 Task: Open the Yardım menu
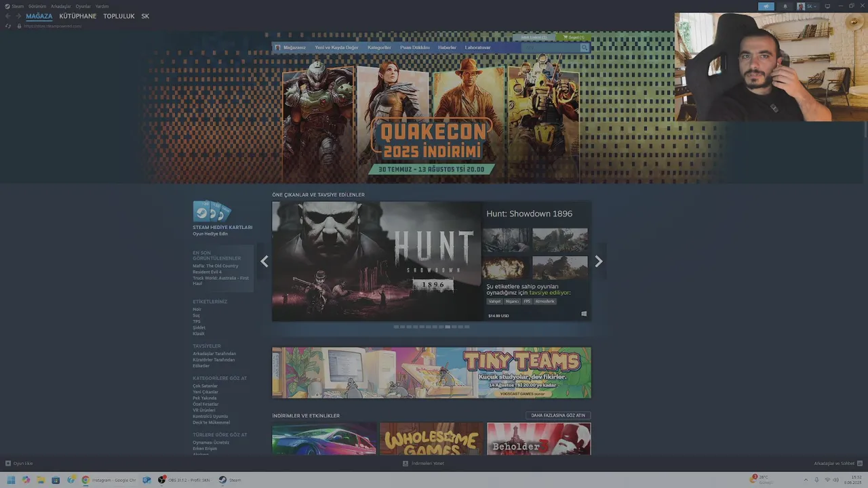coord(102,6)
